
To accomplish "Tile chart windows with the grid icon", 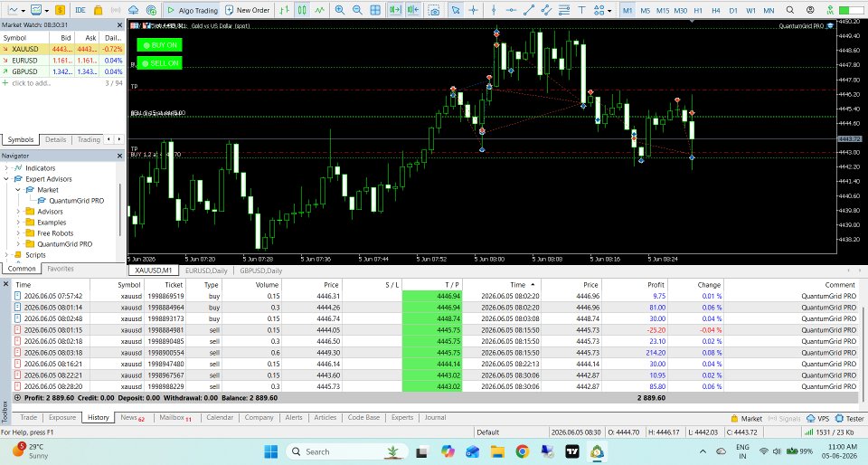I will [375, 10].
